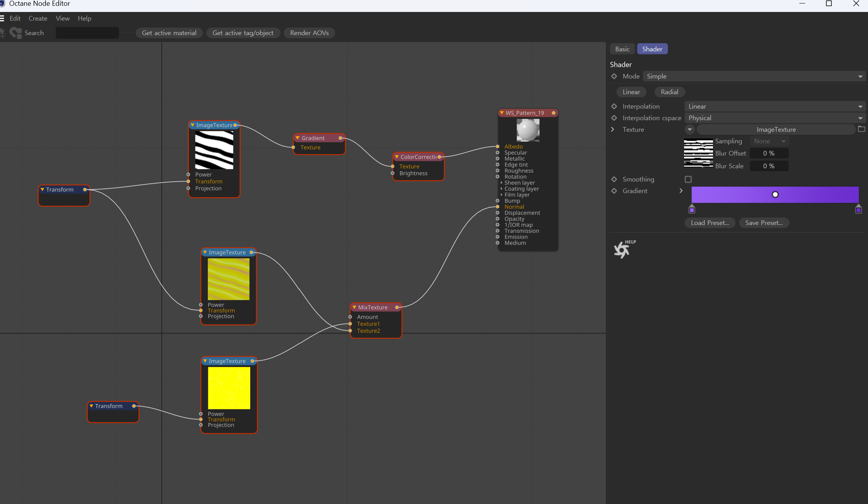868x504 pixels.
Task: Click the Get active material button
Action: click(169, 33)
